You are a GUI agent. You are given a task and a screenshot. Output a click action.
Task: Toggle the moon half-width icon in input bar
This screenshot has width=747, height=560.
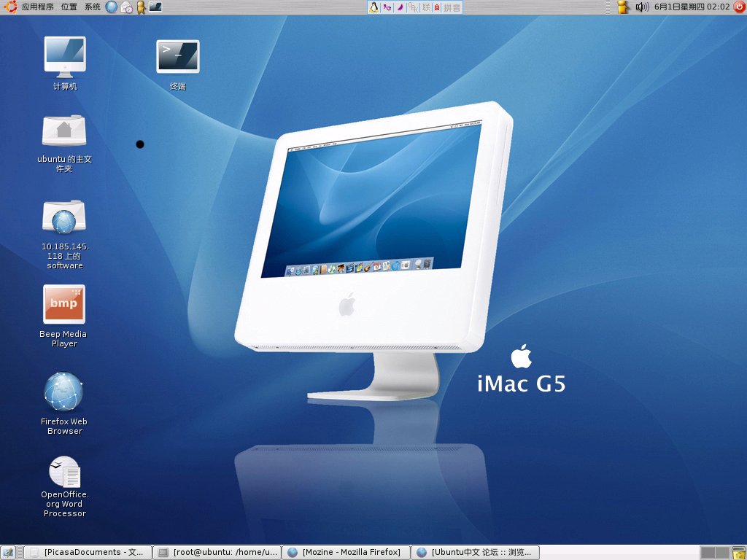tap(400, 7)
